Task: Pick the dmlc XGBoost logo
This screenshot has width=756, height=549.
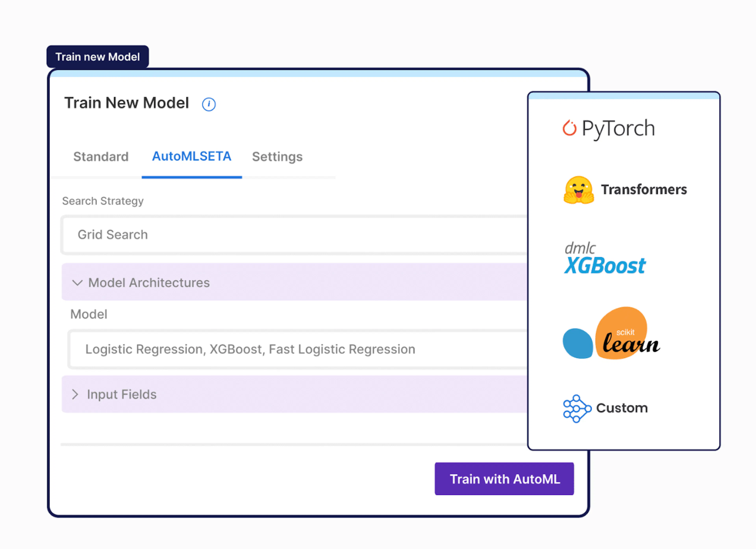Action: 605,258
